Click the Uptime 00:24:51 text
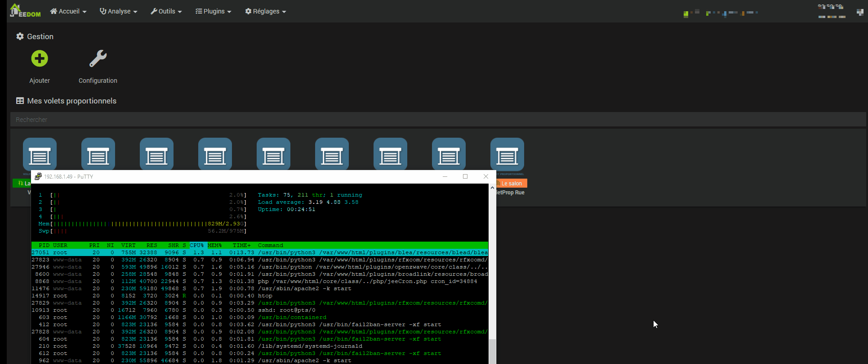868x364 pixels. 287,209
